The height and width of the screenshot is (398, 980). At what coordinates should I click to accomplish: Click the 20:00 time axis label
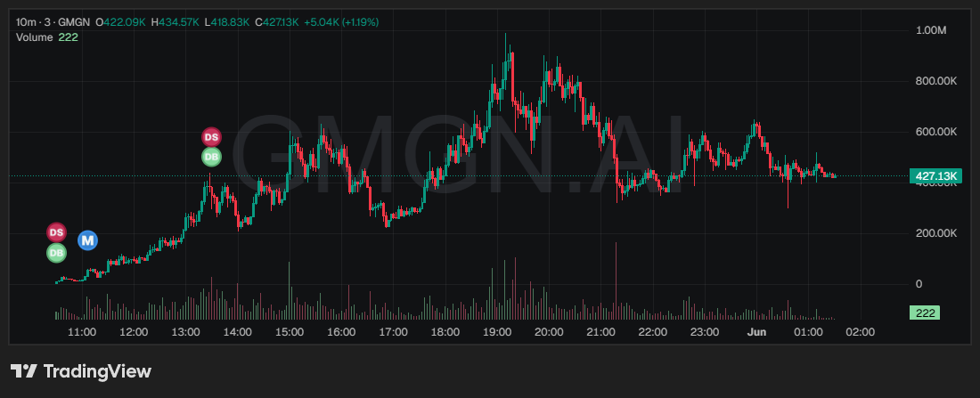point(549,332)
